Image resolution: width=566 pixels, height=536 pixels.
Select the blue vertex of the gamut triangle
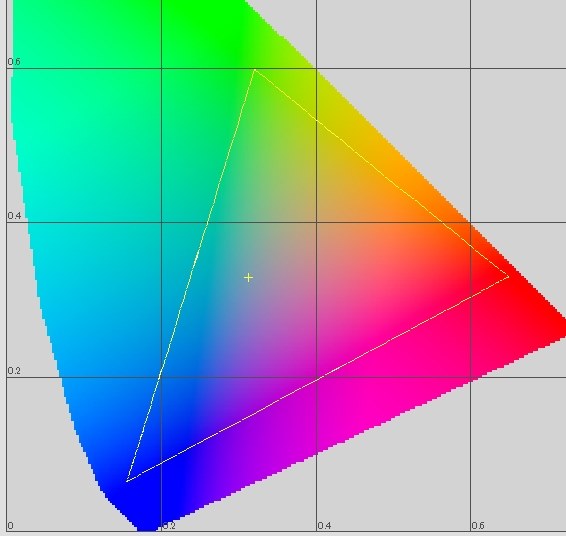point(127,481)
